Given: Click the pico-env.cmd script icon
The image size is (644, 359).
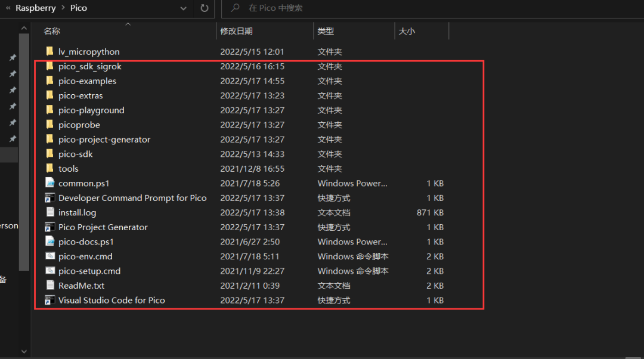Looking at the screenshot, I should point(49,256).
